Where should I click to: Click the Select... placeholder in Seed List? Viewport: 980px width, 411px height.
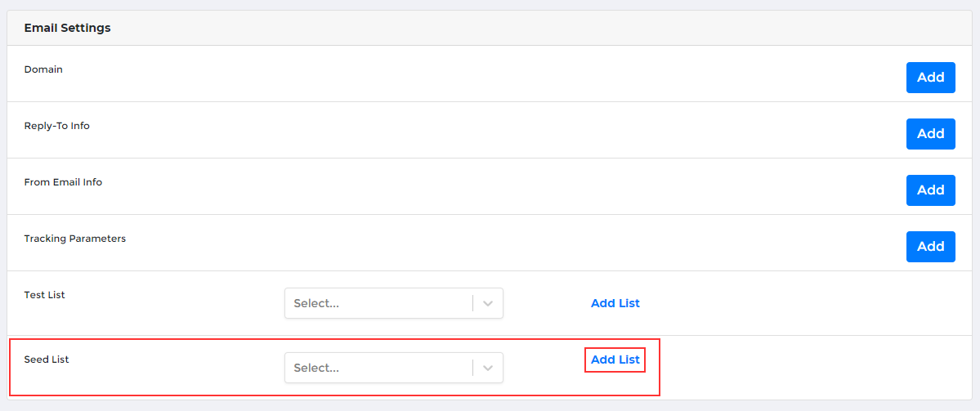point(316,368)
